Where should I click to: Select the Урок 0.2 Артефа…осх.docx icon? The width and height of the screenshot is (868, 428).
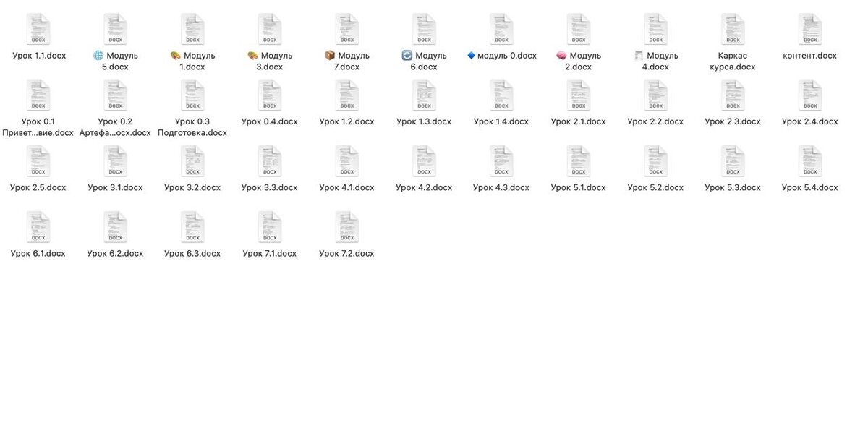116,95
